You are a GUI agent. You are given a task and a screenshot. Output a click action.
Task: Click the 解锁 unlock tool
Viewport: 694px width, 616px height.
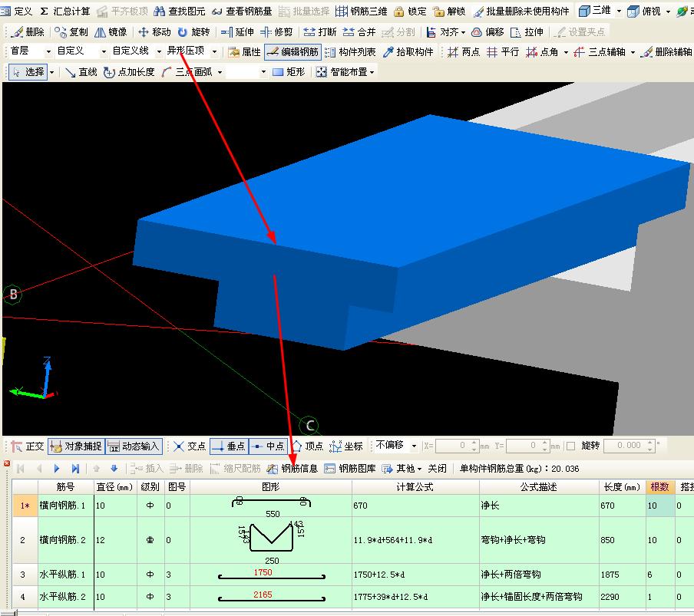tap(449, 11)
